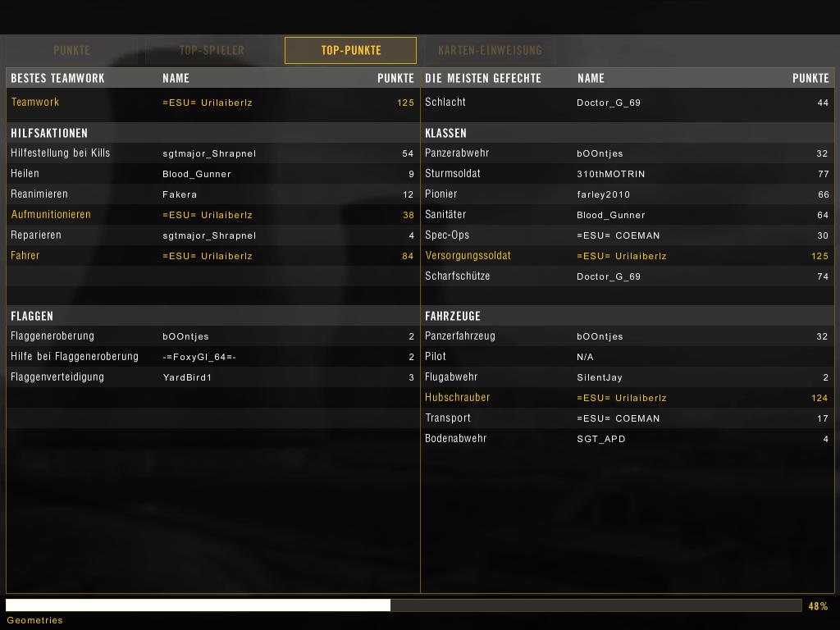This screenshot has width=840, height=630.
Task: Click the loading progress bar
Action: click(403, 605)
